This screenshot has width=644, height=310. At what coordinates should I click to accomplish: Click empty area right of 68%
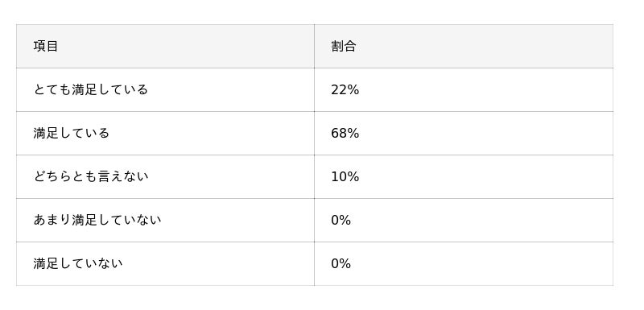[486, 133]
